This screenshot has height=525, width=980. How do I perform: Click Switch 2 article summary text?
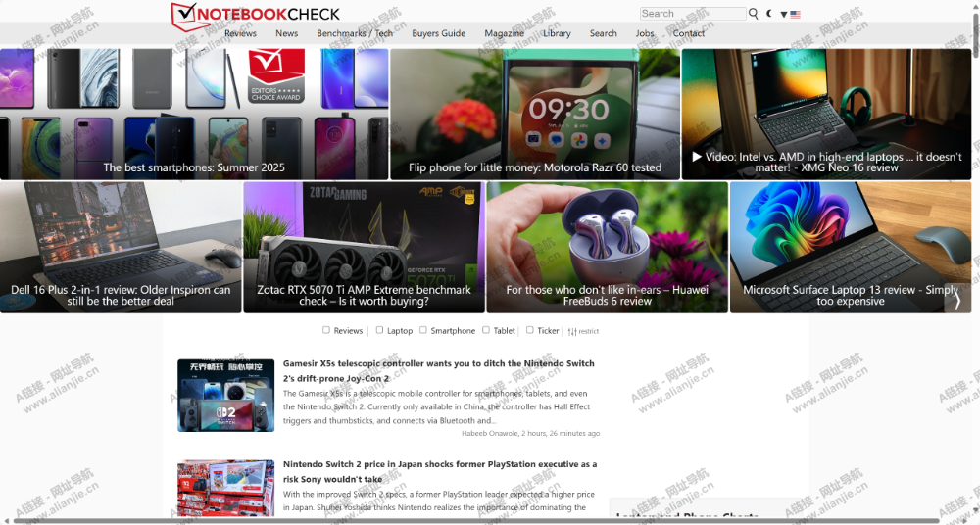[439, 501]
